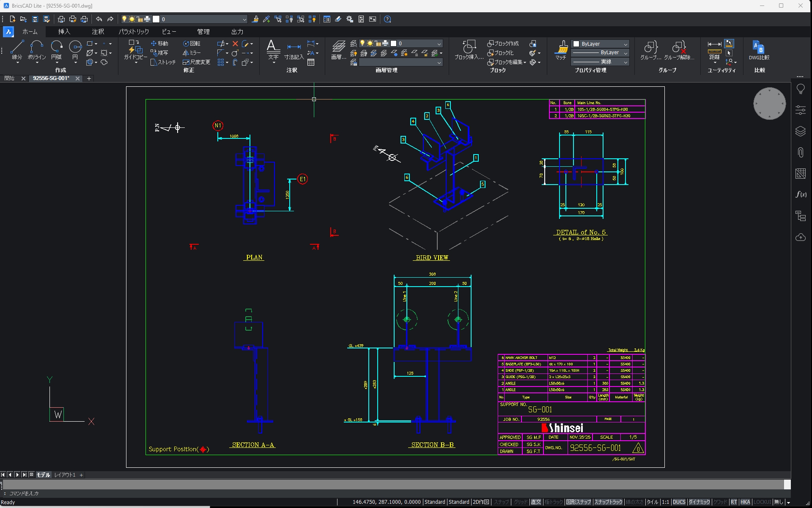Launch the ミラー (Mirror) tool
This screenshot has width=812, height=508.
(191, 52)
